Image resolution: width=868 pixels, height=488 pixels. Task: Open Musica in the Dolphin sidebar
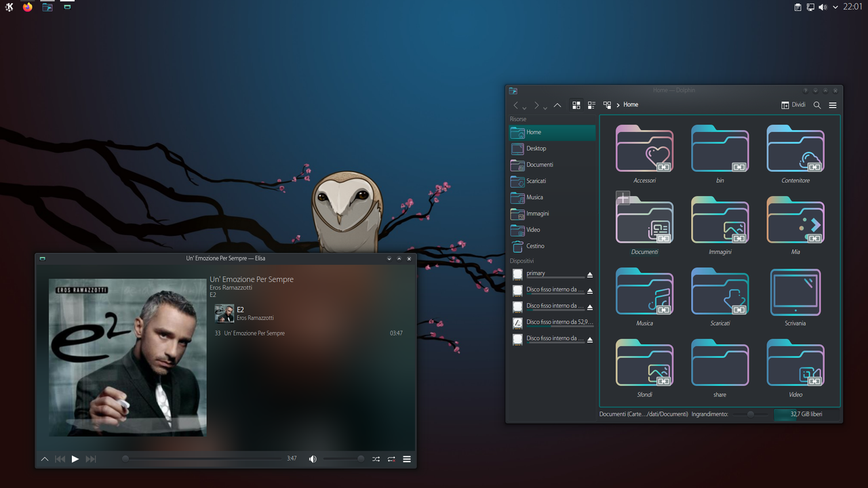point(552,197)
